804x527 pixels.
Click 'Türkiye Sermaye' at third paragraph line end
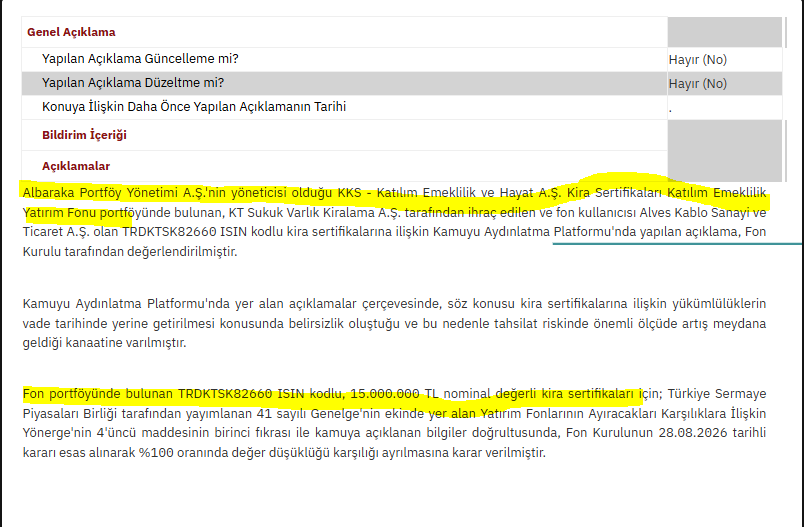point(717,394)
